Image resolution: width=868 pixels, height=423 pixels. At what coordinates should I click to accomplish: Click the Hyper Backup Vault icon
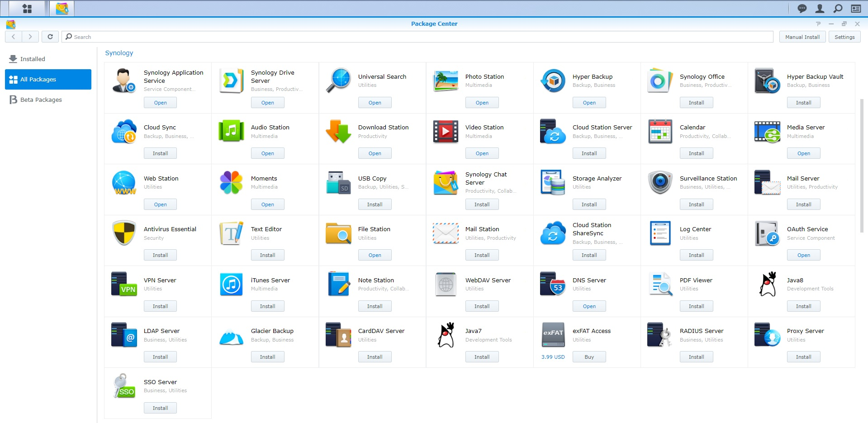(767, 81)
